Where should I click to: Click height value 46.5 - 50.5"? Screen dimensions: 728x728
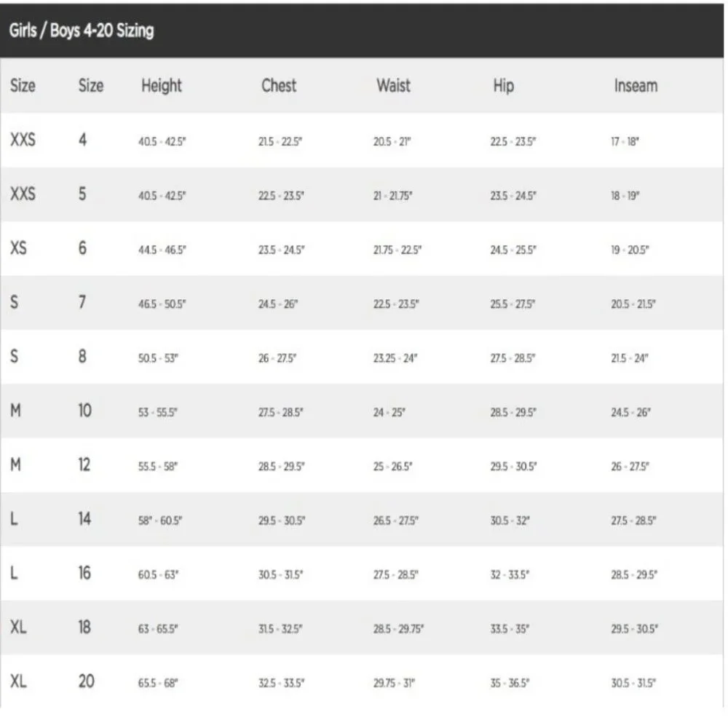(x=162, y=304)
